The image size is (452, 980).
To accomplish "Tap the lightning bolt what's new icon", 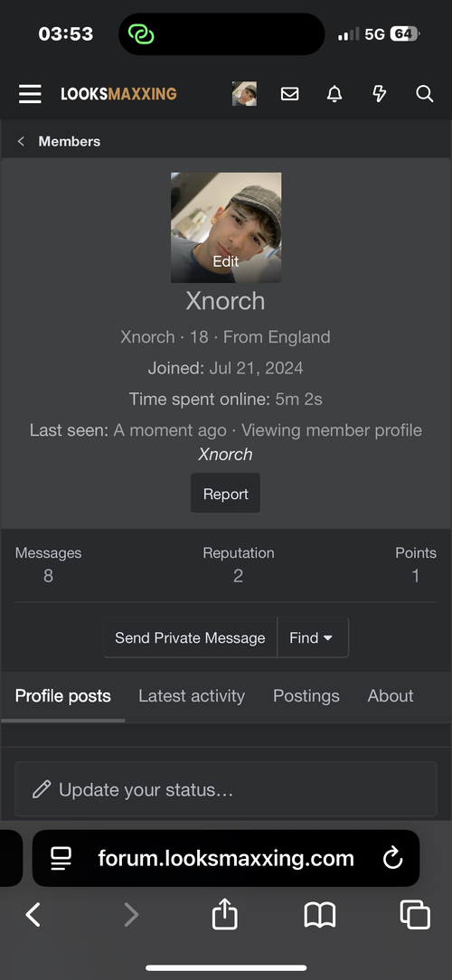I will [380, 94].
